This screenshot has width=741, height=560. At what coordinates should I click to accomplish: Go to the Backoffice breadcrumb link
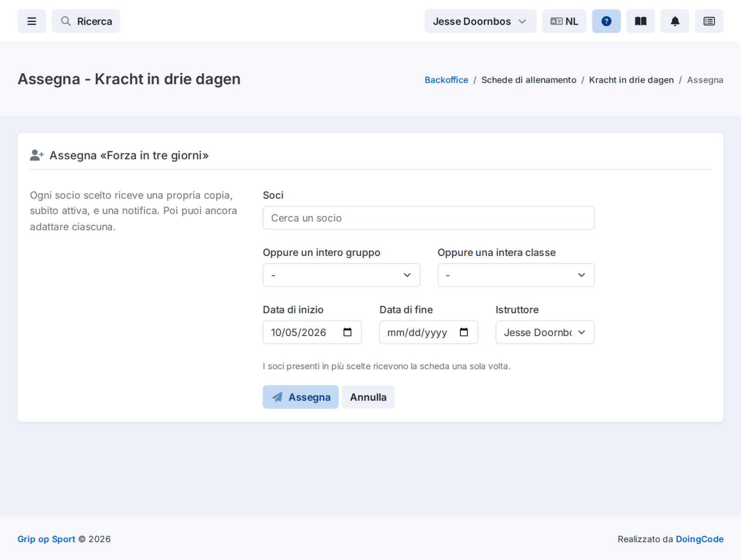click(446, 80)
